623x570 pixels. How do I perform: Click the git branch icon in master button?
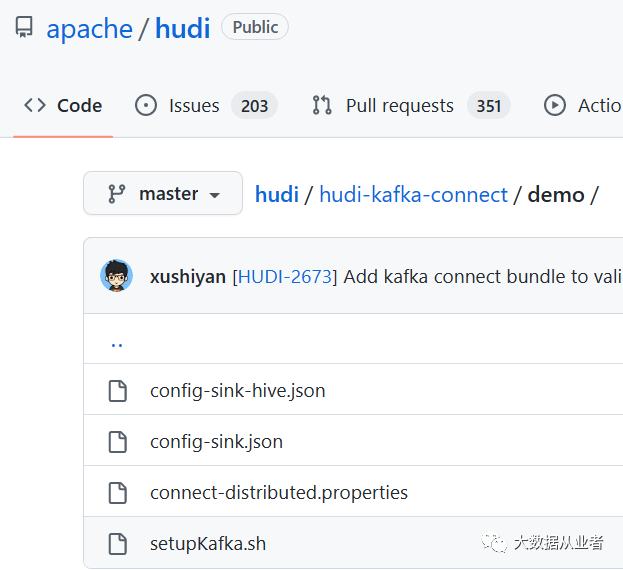coord(117,194)
